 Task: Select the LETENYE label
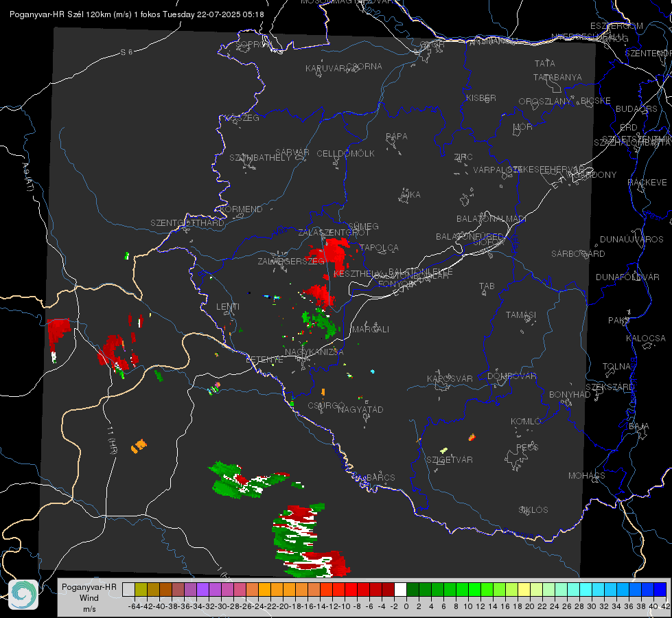(x=264, y=359)
